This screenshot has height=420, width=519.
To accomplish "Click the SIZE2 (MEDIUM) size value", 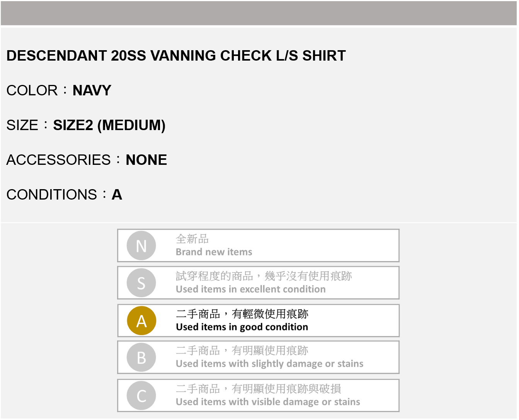I will 109,125.
